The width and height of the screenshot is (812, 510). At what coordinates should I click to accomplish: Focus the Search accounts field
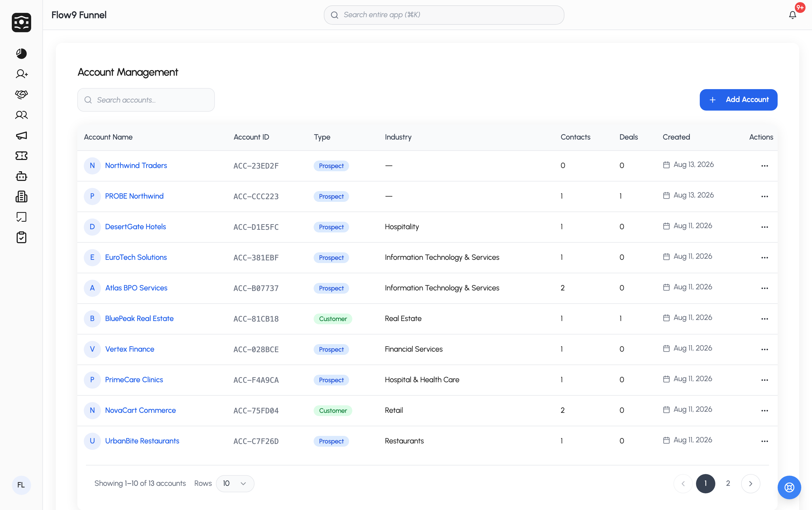pyautogui.click(x=146, y=100)
